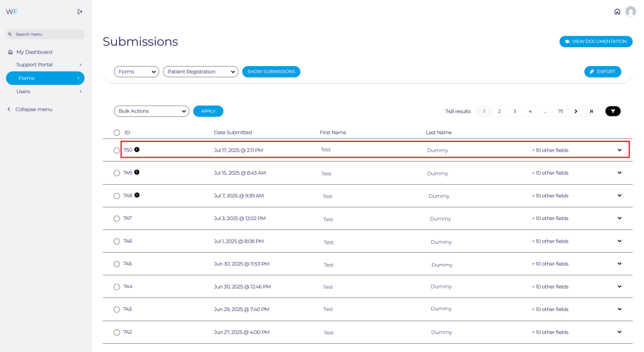Screen dimensions: 644x352
Task: Expand details for submission 746 row
Action: (x=619, y=241)
